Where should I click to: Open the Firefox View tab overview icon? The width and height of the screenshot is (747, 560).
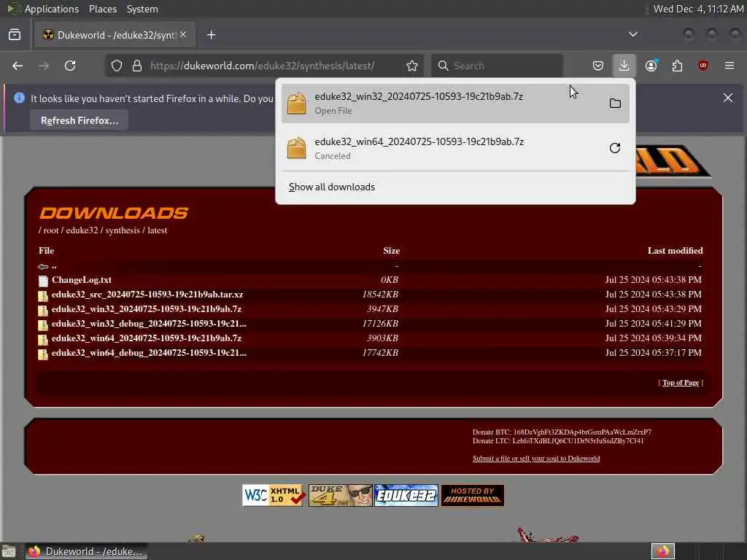tap(15, 35)
